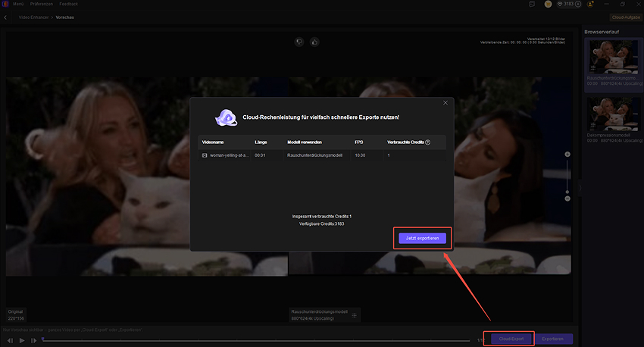Image resolution: width=644 pixels, height=347 pixels.
Task: Zoom in with the plus icon on preview
Action: click(x=567, y=155)
